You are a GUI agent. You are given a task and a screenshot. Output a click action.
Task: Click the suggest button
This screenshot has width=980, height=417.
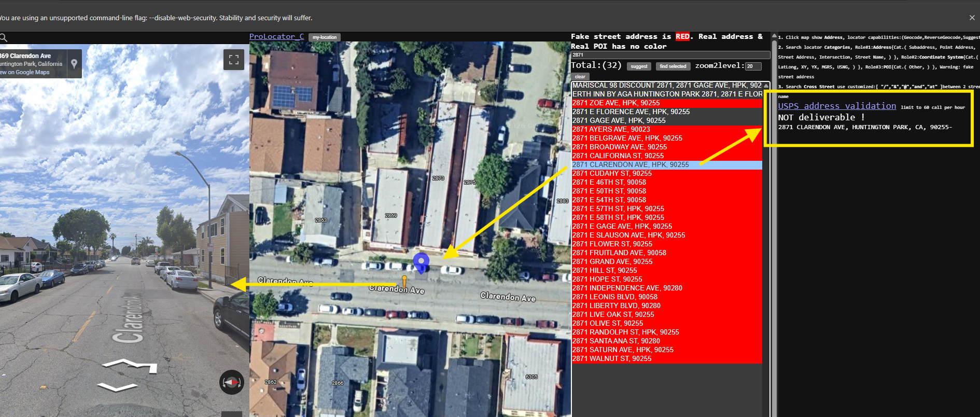639,66
